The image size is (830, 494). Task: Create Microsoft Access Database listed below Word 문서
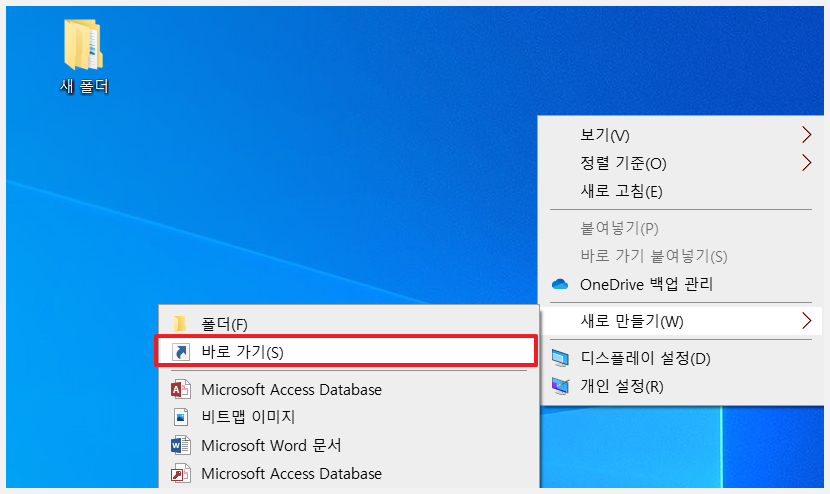pyautogui.click(x=348, y=473)
